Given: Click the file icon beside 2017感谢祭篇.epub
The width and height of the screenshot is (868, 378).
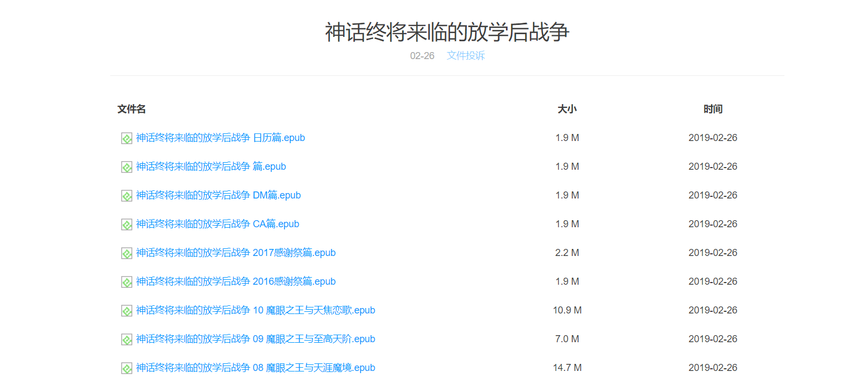Looking at the screenshot, I should [126, 253].
